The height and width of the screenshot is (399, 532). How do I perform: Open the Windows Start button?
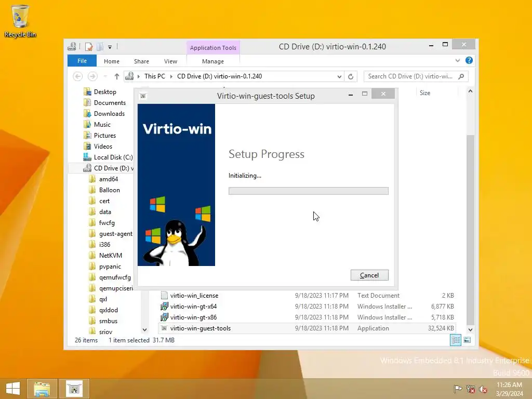pos(13,389)
